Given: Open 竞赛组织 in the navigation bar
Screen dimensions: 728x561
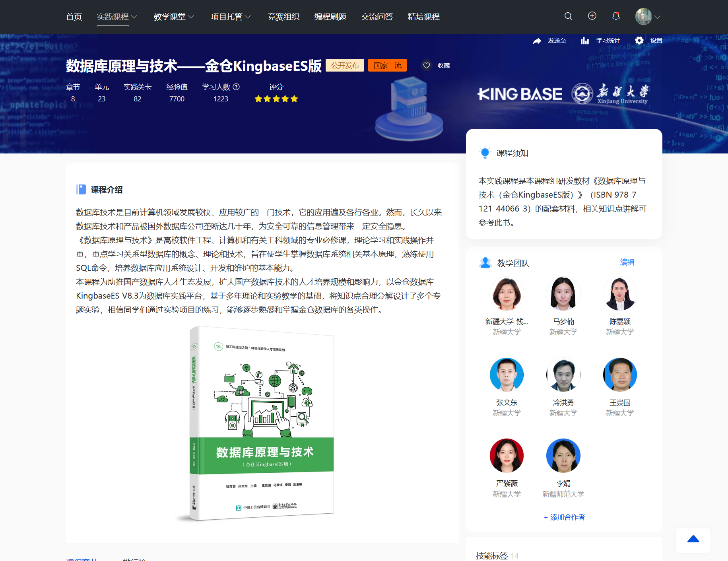Looking at the screenshot, I should pos(283,17).
